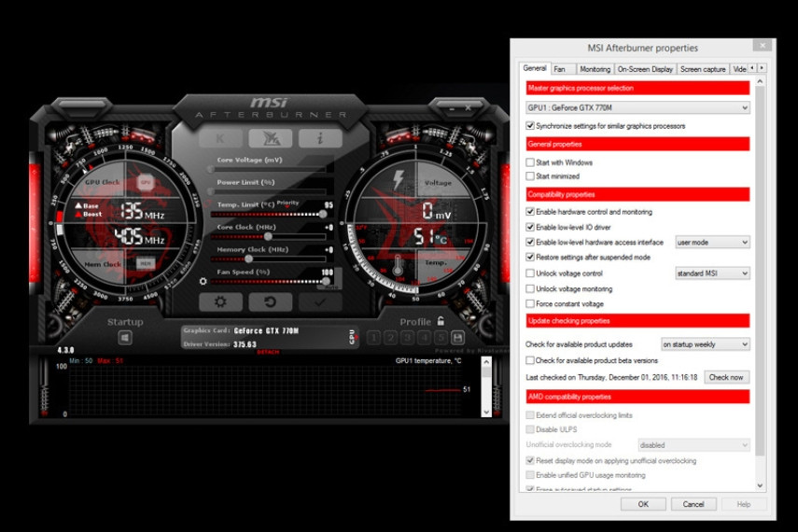Select profile slot 2

coord(390,338)
